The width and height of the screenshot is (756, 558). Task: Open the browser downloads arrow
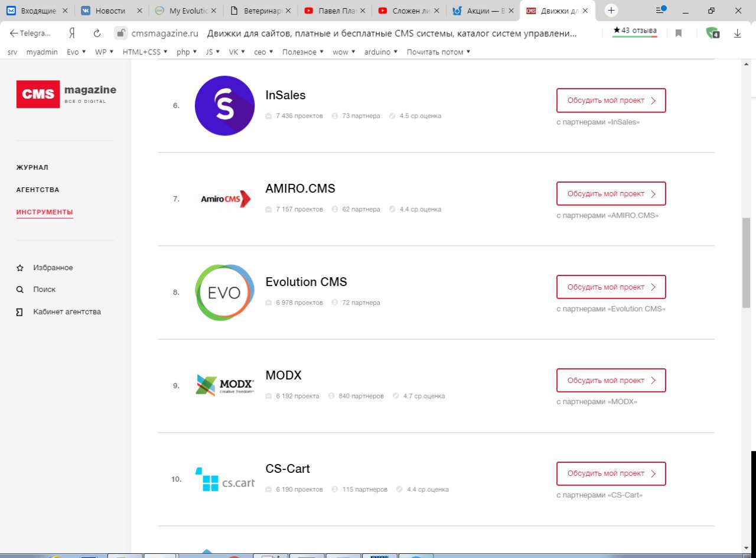(x=737, y=34)
